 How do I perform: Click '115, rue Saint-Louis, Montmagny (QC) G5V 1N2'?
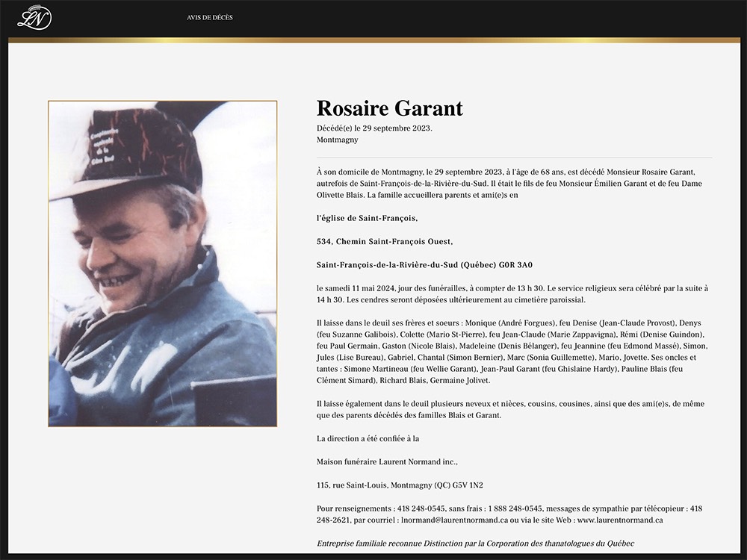point(400,485)
